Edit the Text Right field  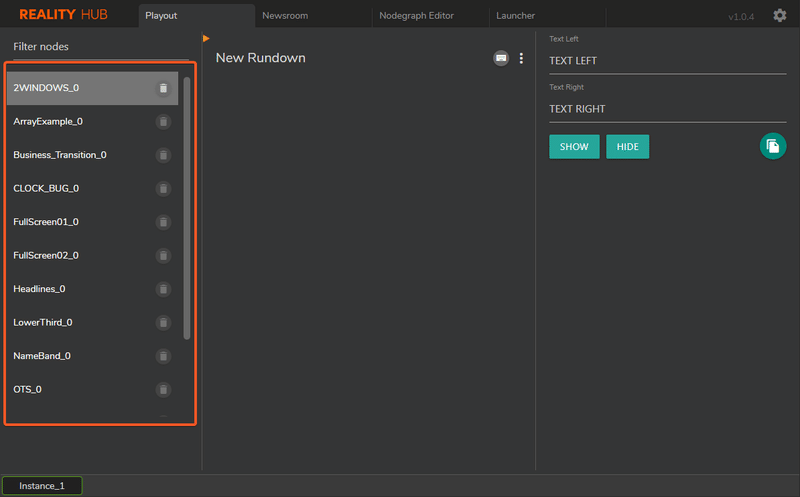(x=667, y=109)
